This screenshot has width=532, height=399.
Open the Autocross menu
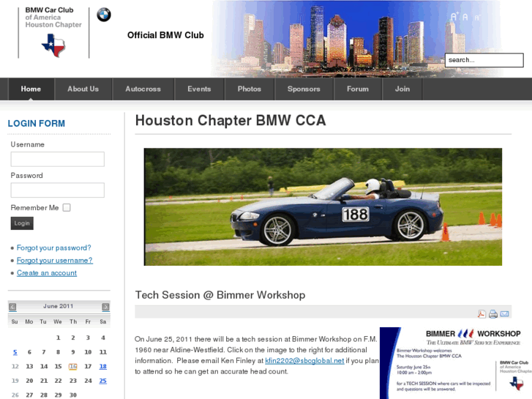(143, 89)
